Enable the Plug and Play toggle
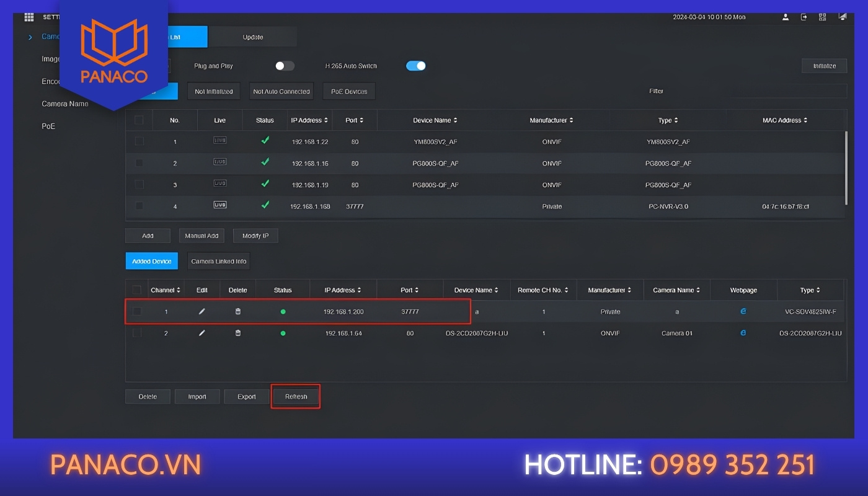The image size is (868, 496). (285, 66)
